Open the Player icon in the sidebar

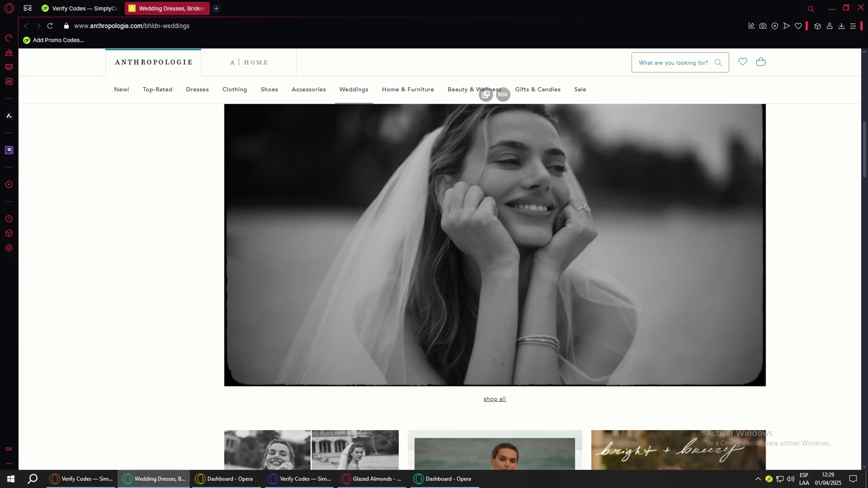(x=9, y=184)
